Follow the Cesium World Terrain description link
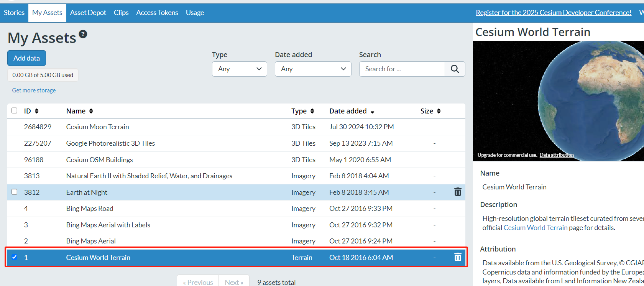This screenshot has width=644, height=286. click(536, 228)
